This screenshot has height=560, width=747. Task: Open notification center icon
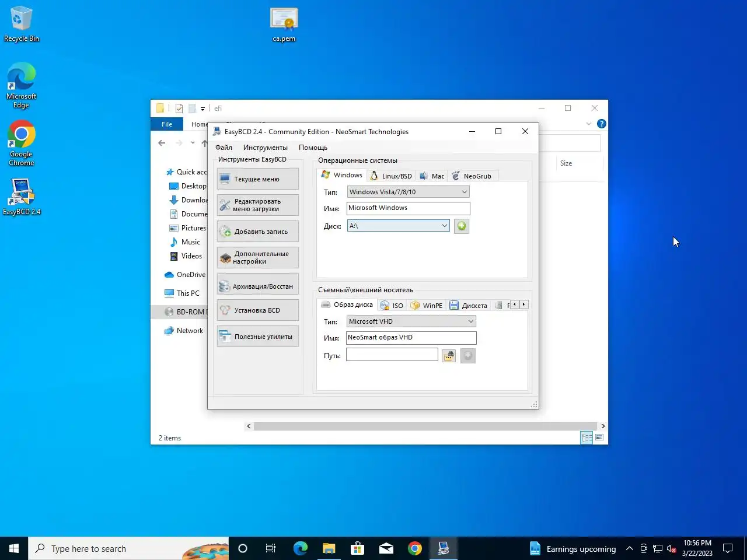pyautogui.click(x=728, y=548)
